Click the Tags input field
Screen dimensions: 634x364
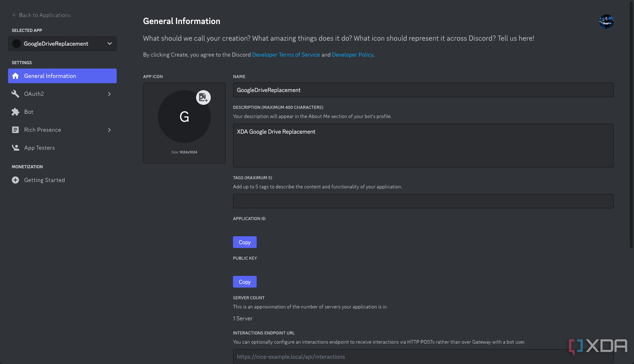click(x=423, y=201)
